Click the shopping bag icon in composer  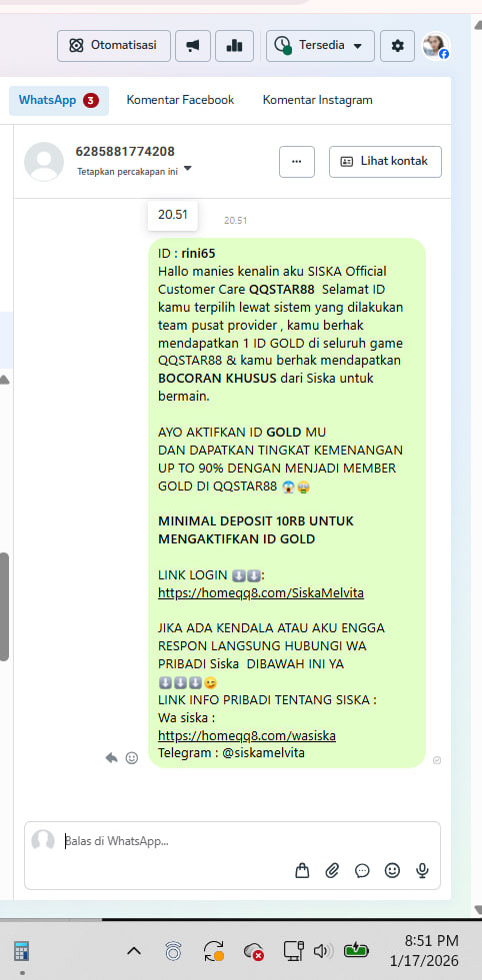(x=302, y=870)
